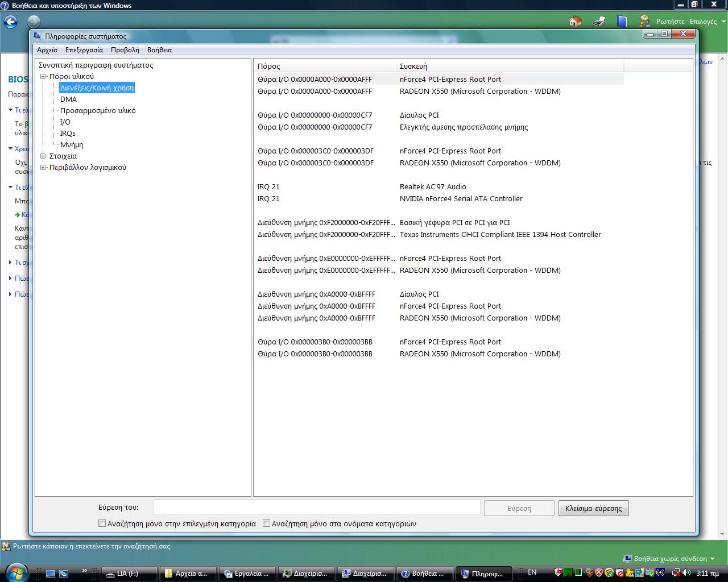728x582 pixels.
Task: Go back in the Help window
Action: (x=10, y=22)
